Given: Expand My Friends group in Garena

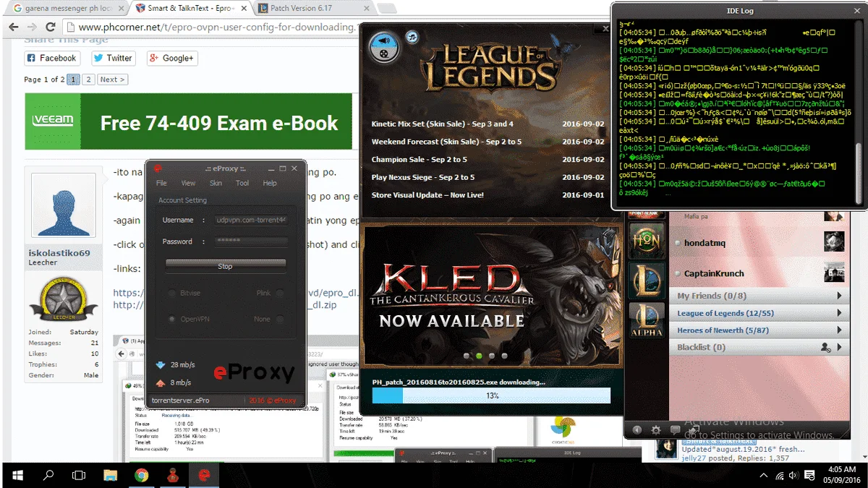Looking at the screenshot, I should click(x=839, y=296).
